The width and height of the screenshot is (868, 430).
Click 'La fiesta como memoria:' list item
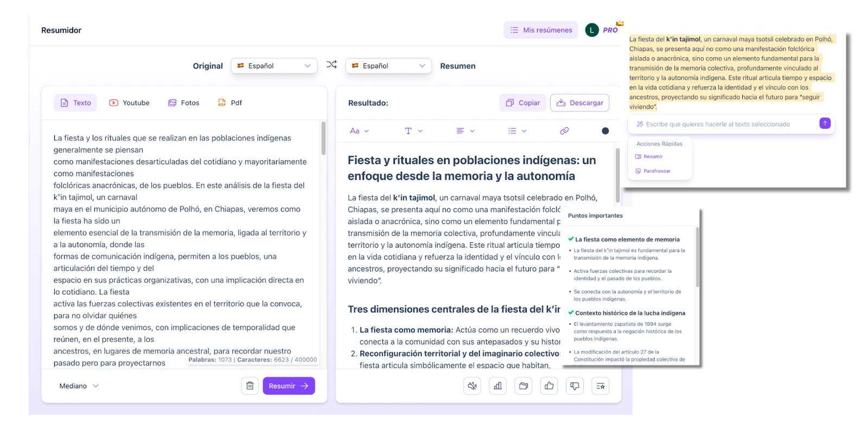[x=406, y=330]
